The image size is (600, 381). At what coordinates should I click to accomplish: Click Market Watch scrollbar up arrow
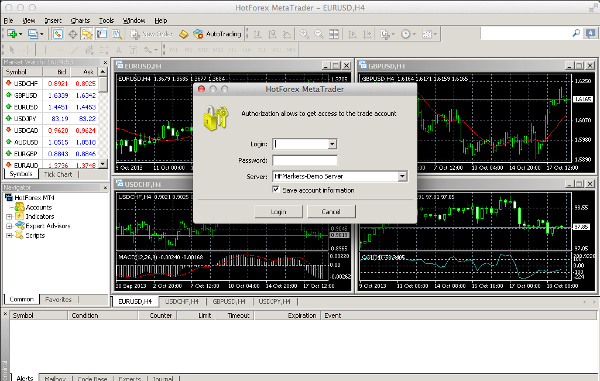pos(103,72)
